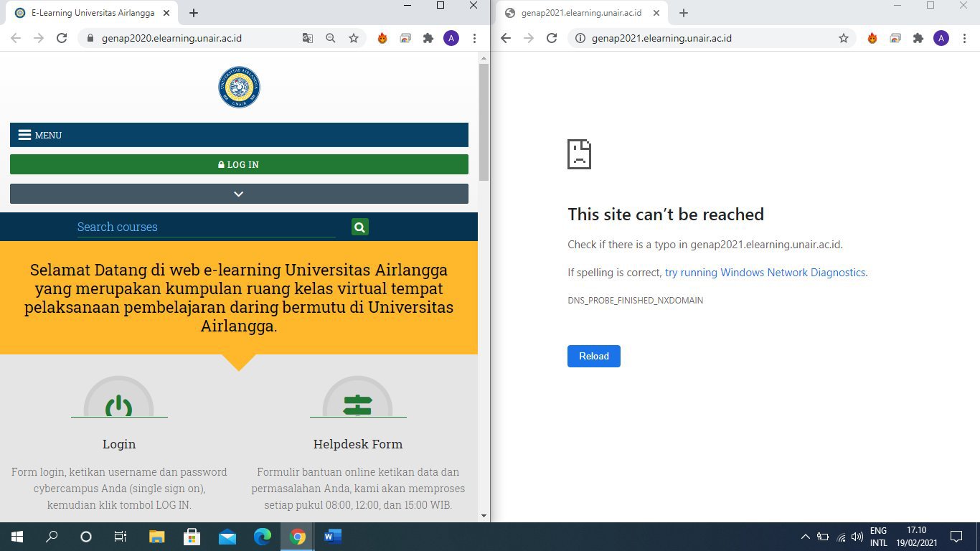Open a new tab in the E-Learning window
This screenshot has width=980, height=551.
194,13
